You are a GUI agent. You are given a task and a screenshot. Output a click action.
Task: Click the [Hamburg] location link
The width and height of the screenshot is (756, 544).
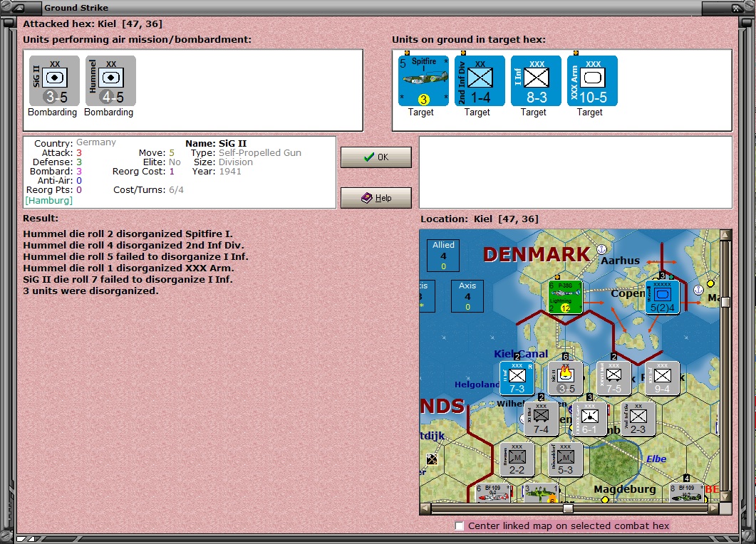tap(48, 200)
